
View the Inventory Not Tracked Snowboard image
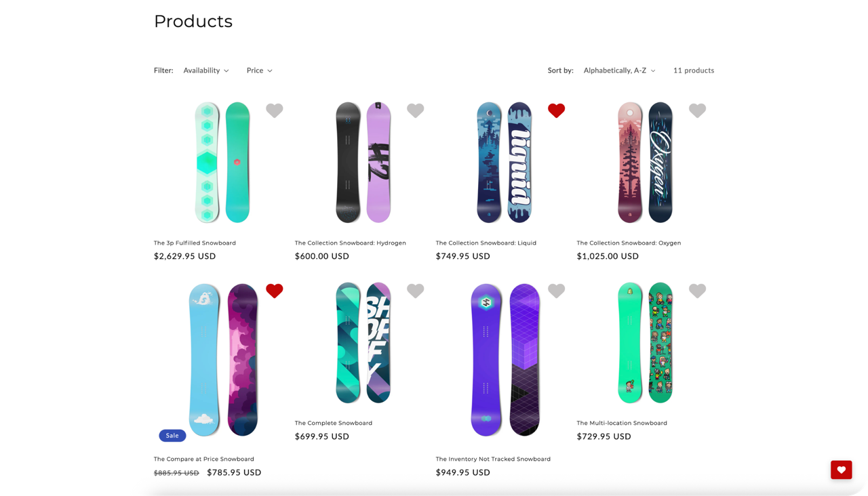[x=505, y=359]
